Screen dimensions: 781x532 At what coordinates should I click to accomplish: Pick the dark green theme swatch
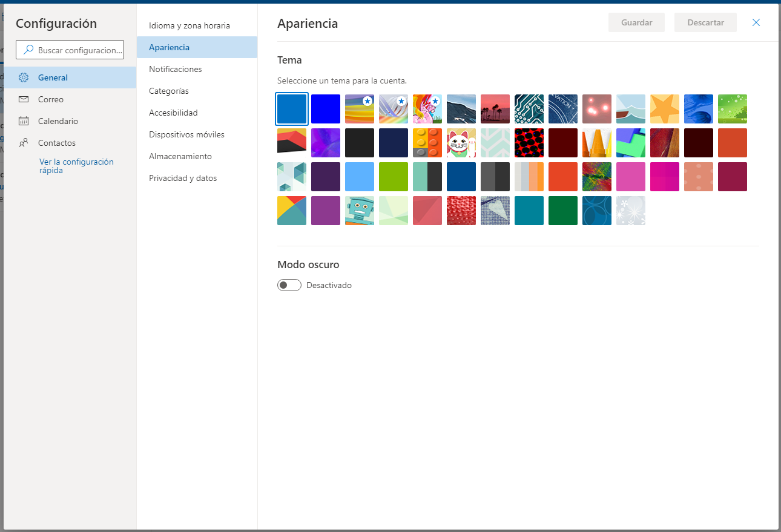(563, 211)
